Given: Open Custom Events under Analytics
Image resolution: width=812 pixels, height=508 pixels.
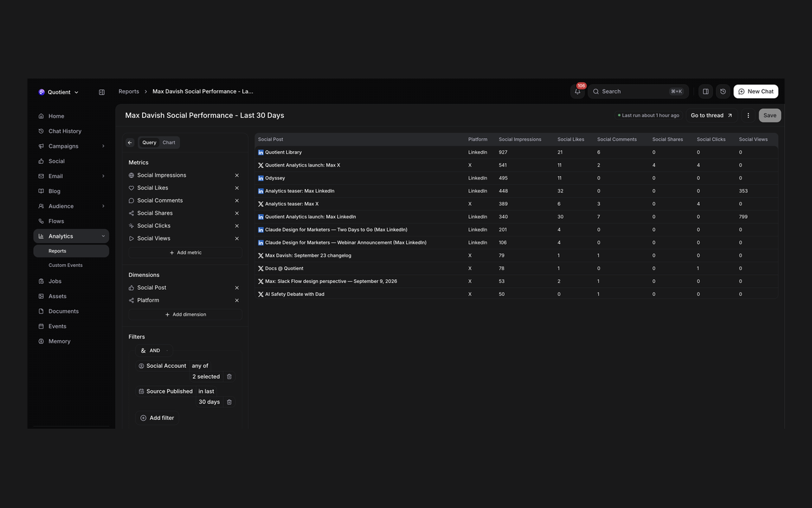Looking at the screenshot, I should coord(71,266).
